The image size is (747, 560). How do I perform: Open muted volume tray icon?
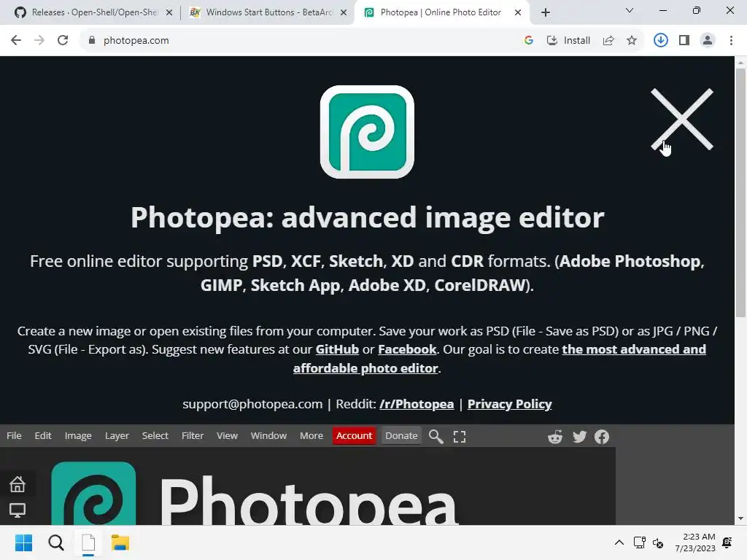(658, 542)
